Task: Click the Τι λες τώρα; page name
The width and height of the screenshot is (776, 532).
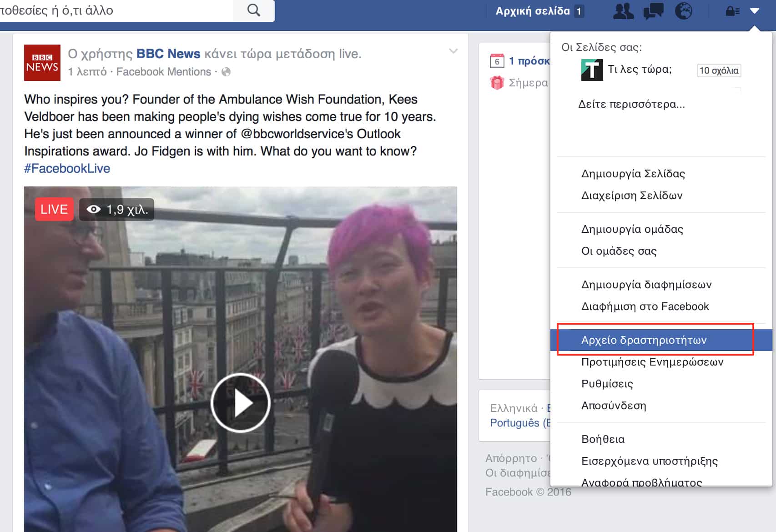Action: [640, 70]
